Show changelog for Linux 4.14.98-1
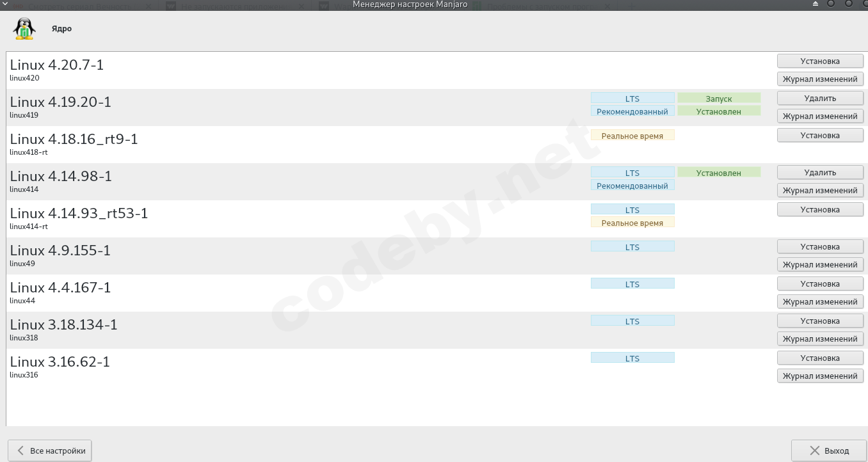This screenshot has height=462, width=868. tap(820, 191)
